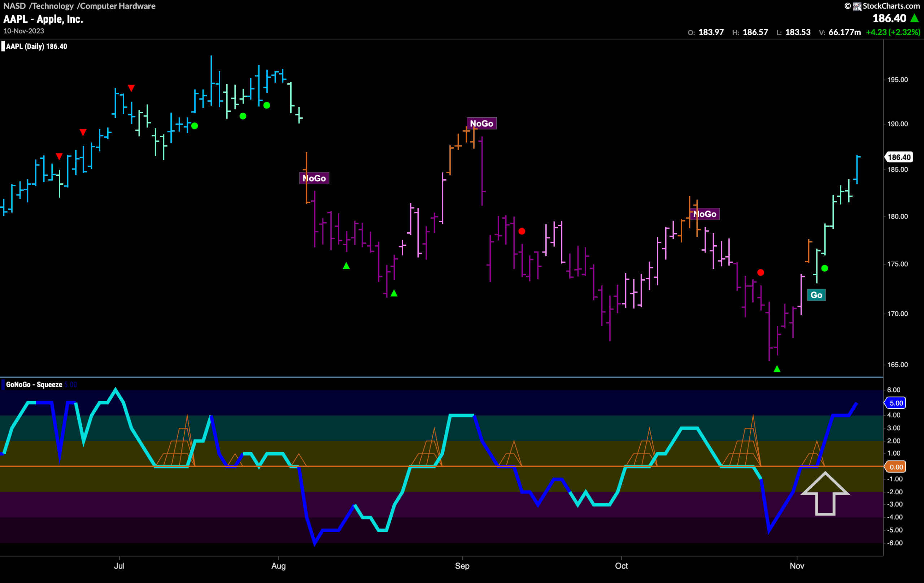Select the Oct label on the time axis
Image resolution: width=924 pixels, height=583 pixels.
pyautogui.click(x=621, y=566)
